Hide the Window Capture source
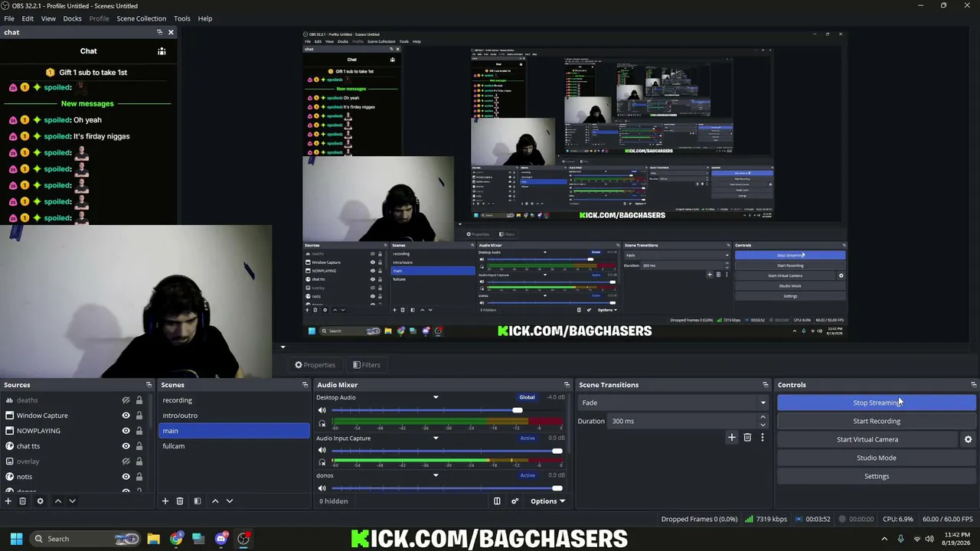980x551 pixels. [126, 416]
